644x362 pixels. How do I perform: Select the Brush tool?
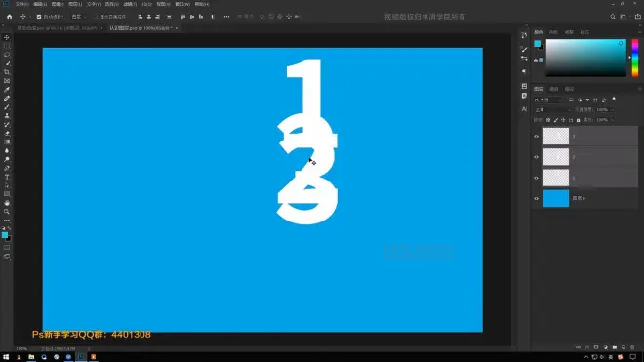pos(7,107)
